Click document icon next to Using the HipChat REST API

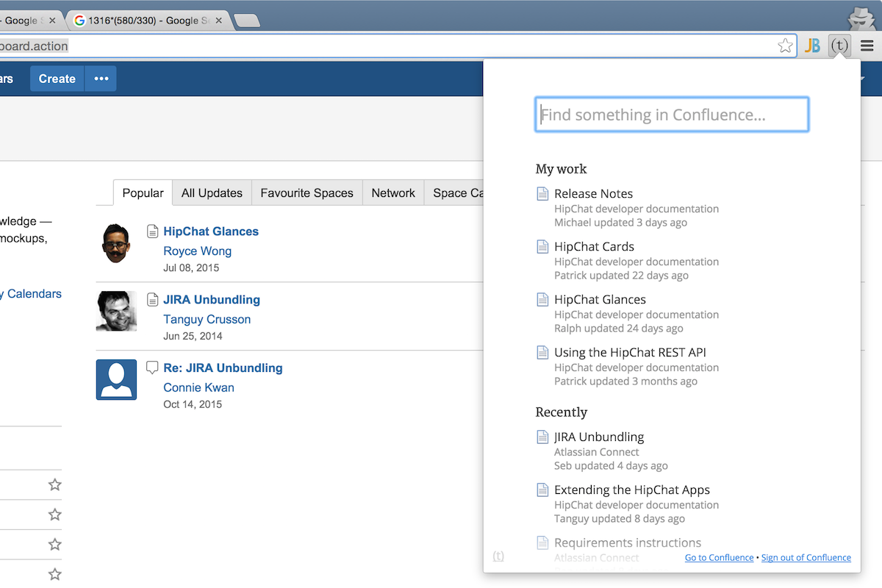542,353
